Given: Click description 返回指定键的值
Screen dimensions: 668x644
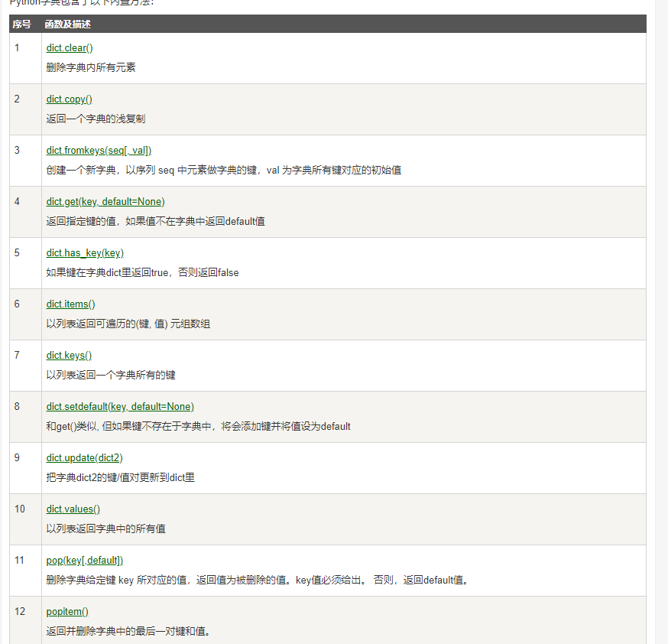Looking at the screenshot, I should pyautogui.click(x=155, y=221).
